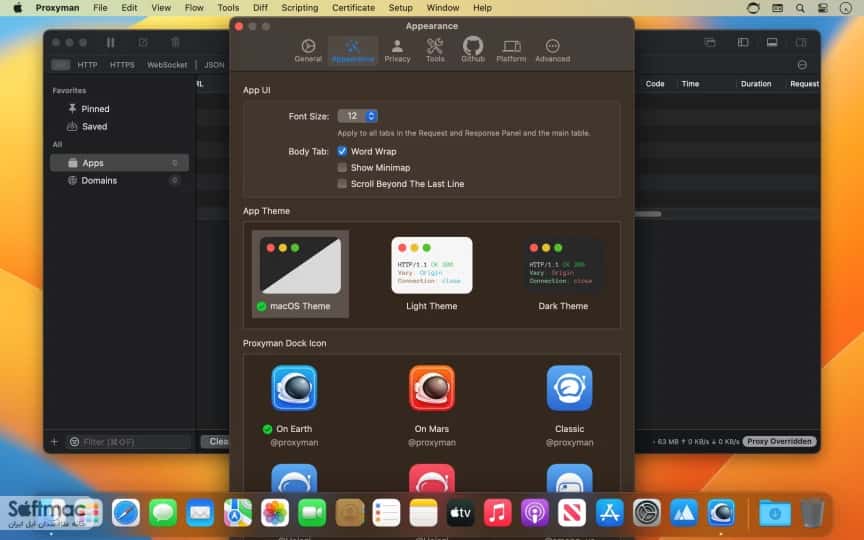Image resolution: width=864 pixels, height=540 pixels.
Task: Click the trash icon in main window toolbar
Action: [175, 42]
